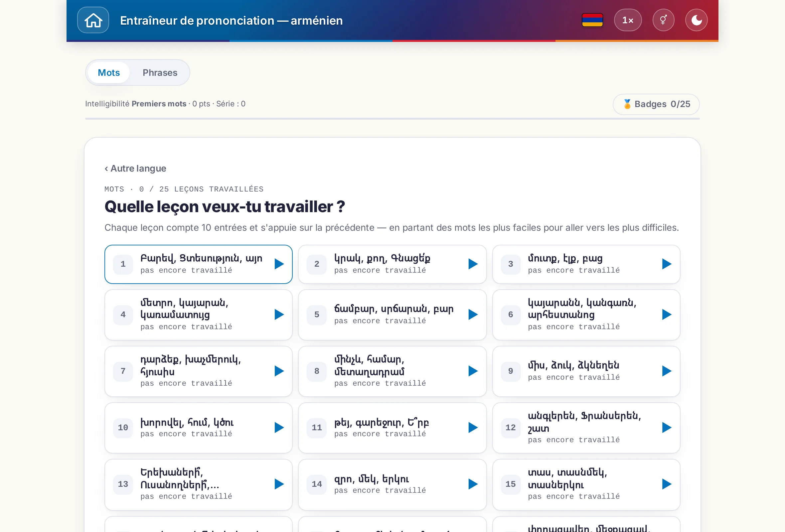Select the Mots tab
The width and height of the screenshot is (785, 532).
109,72
